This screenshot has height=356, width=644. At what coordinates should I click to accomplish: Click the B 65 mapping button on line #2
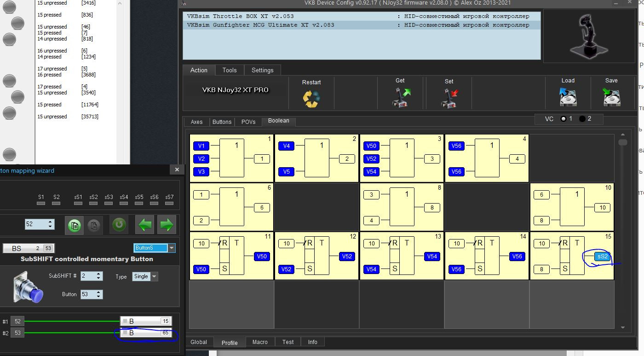pyautogui.click(x=146, y=333)
